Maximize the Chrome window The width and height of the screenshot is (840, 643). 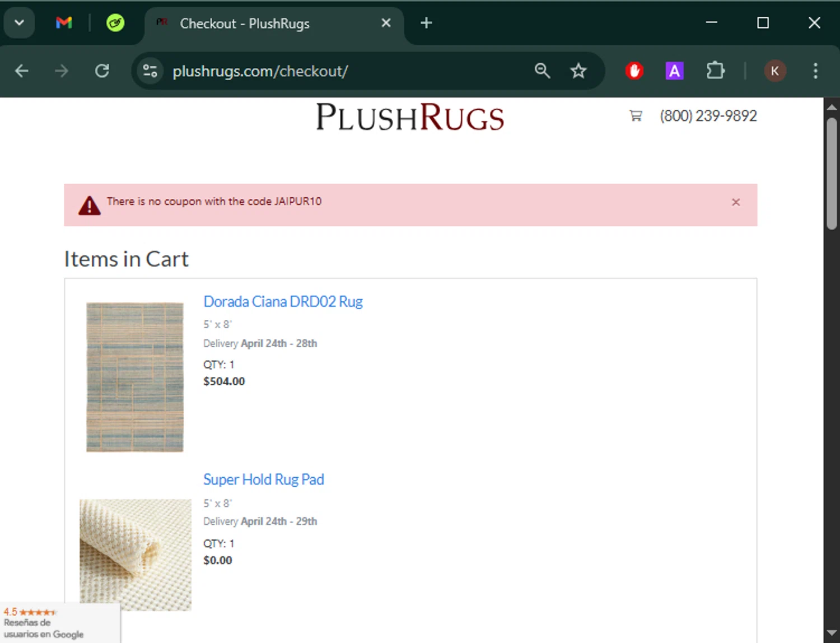tap(763, 23)
